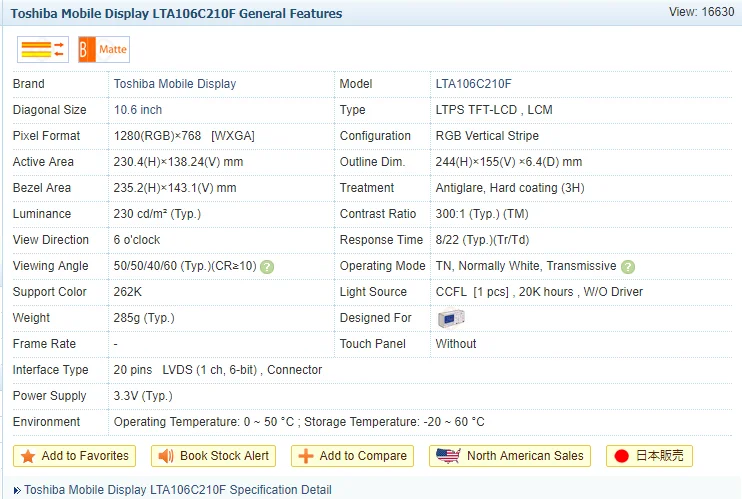Click diagonal size value '10.6 inch'

[138, 110]
